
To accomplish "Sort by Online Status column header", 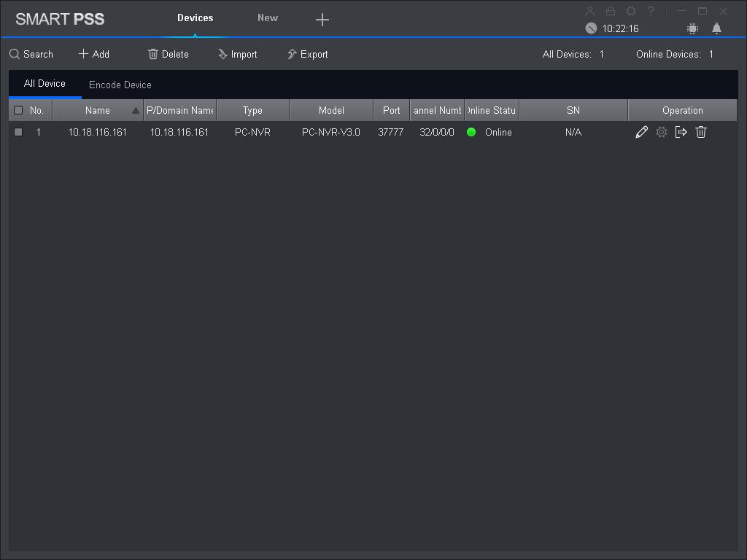I will [x=492, y=111].
